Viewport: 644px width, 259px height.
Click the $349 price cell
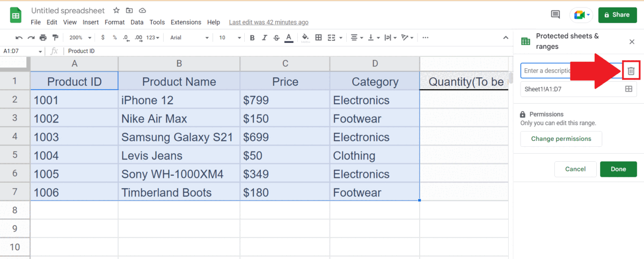click(285, 174)
